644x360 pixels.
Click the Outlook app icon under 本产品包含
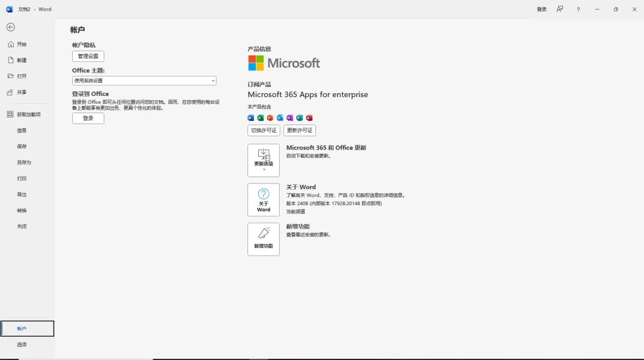(280, 118)
